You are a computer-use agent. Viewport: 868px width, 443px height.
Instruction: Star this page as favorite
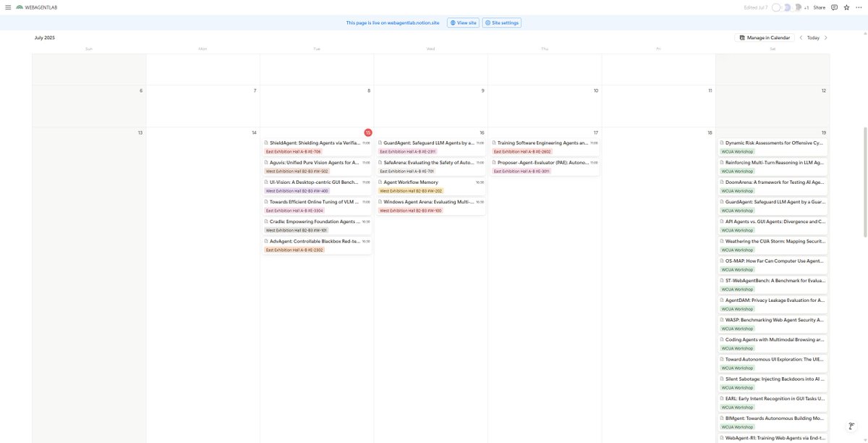click(x=846, y=7)
